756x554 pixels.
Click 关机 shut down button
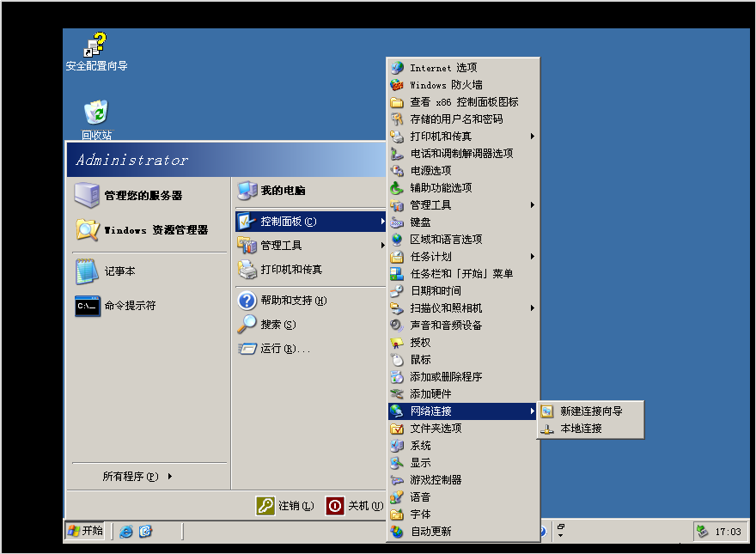click(355, 506)
